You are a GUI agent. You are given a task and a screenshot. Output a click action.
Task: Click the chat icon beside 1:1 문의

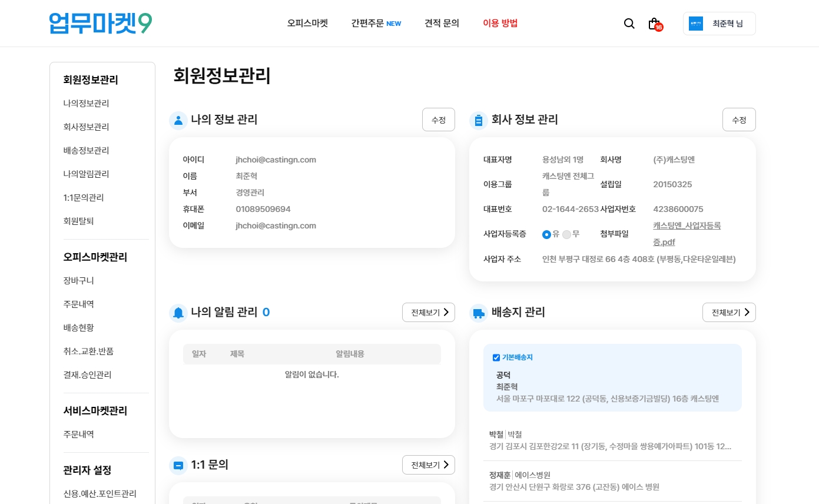[178, 465]
